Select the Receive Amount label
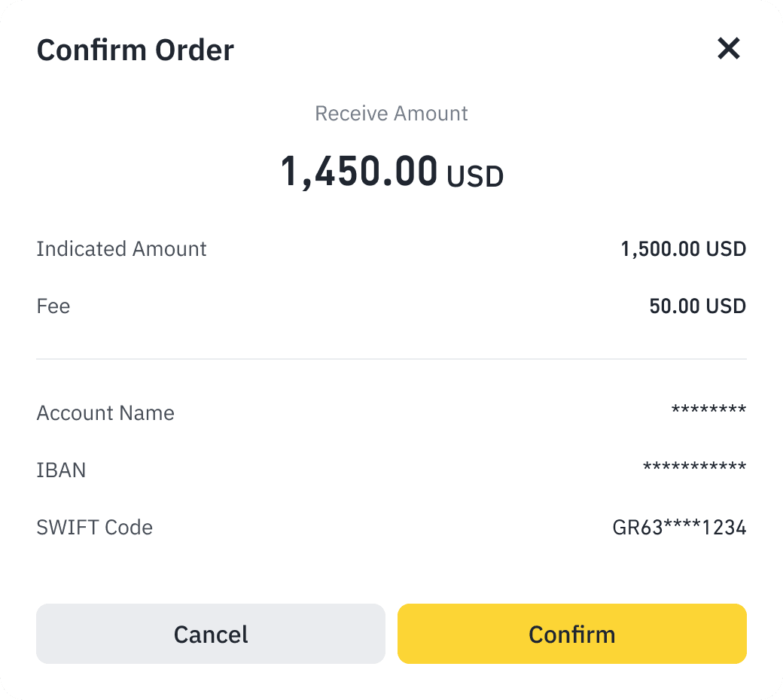Viewport: 783px width, 700px height. tap(391, 114)
